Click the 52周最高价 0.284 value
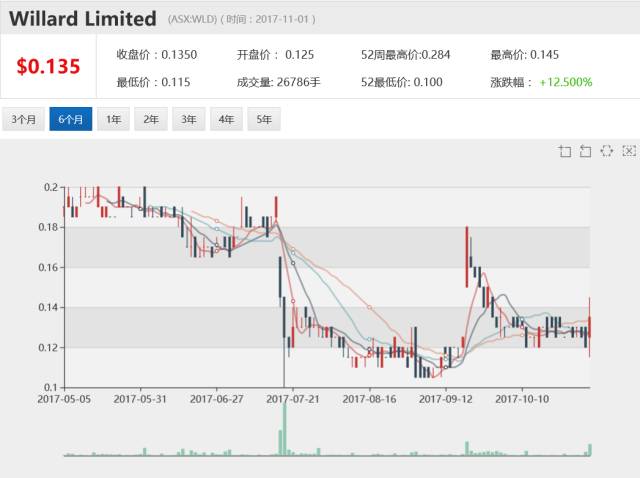Image resolution: width=640 pixels, height=478 pixels. tap(406, 55)
